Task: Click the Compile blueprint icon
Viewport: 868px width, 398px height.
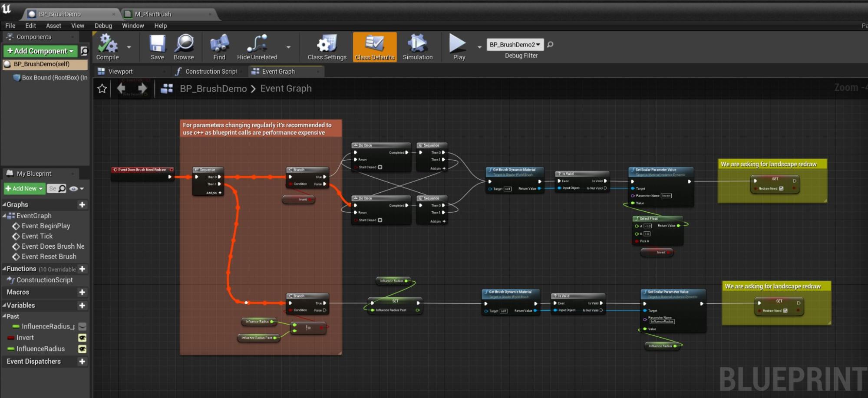Action: [107, 44]
